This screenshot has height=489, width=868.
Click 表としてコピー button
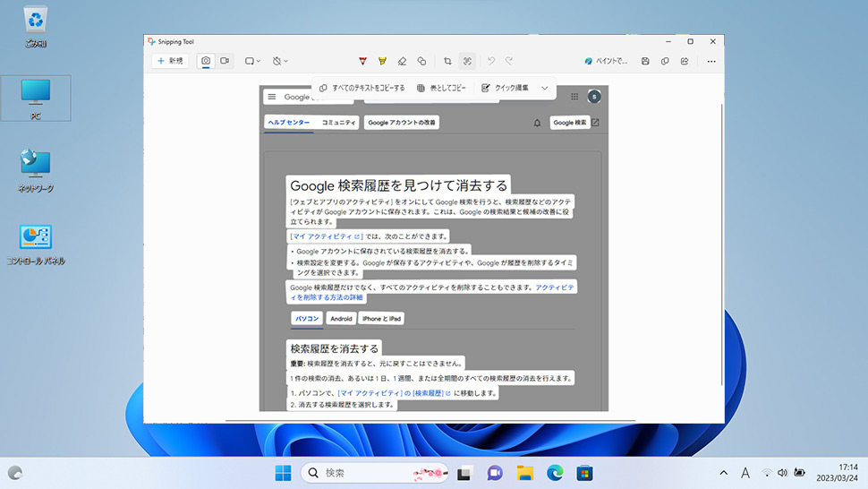pyautogui.click(x=441, y=88)
